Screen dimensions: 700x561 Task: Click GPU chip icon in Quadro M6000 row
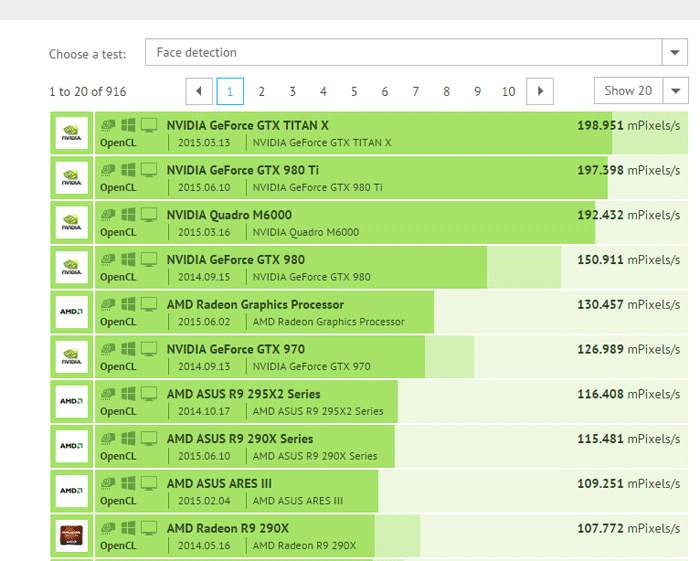(x=108, y=215)
